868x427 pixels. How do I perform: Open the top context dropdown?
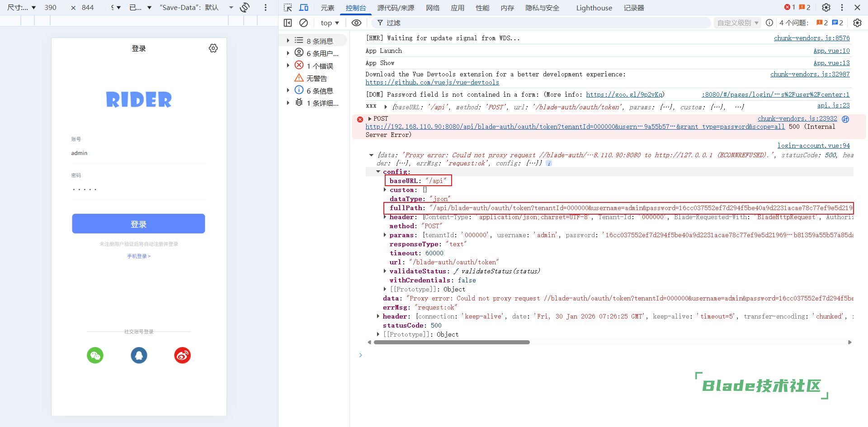330,23
